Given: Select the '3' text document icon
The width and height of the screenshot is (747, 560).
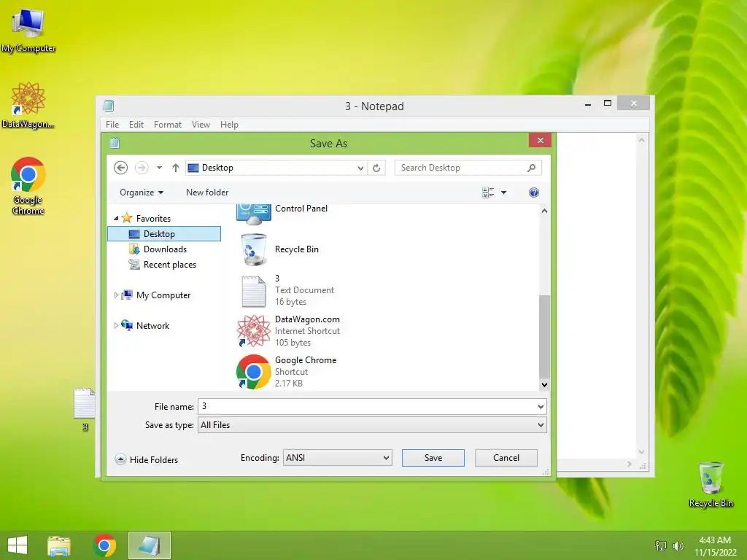Looking at the screenshot, I should (253, 291).
